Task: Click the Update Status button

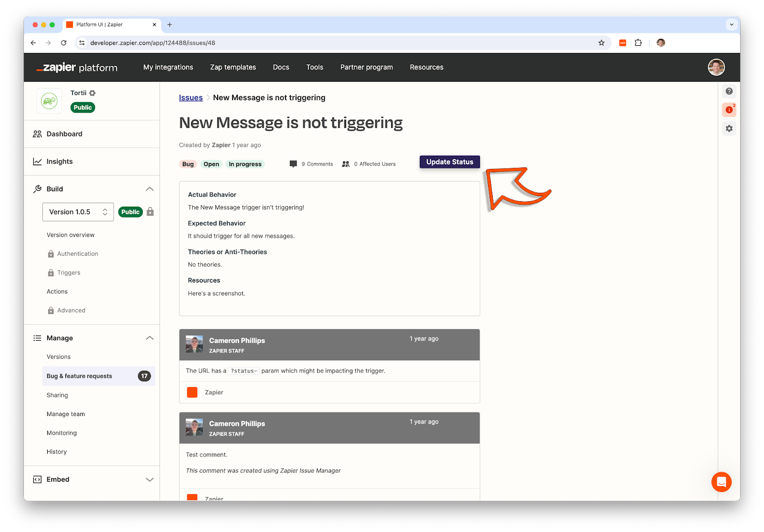Action: pos(450,162)
